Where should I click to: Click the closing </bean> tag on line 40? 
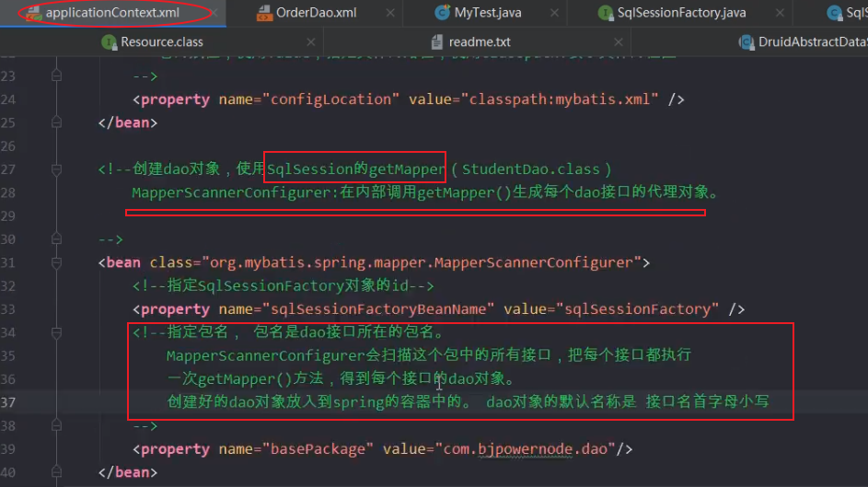(x=128, y=472)
